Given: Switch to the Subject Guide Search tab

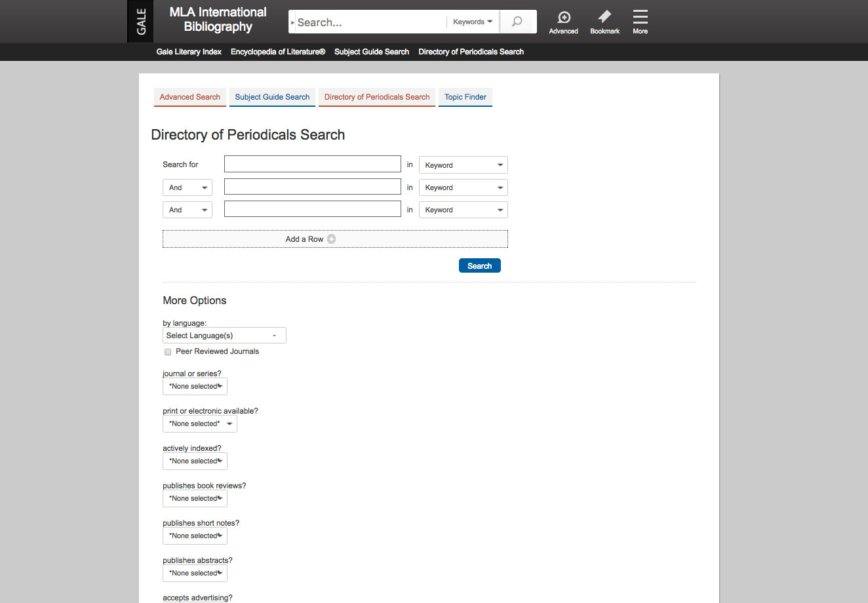Looking at the screenshot, I should tap(272, 97).
